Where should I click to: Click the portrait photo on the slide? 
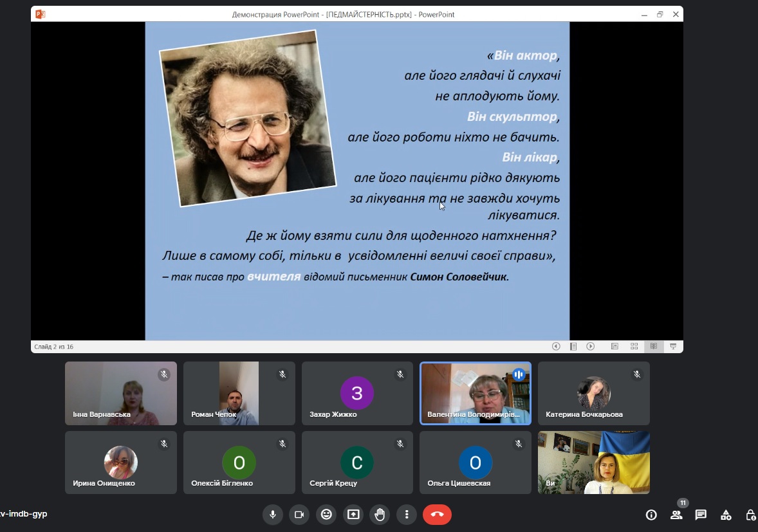pos(248,118)
